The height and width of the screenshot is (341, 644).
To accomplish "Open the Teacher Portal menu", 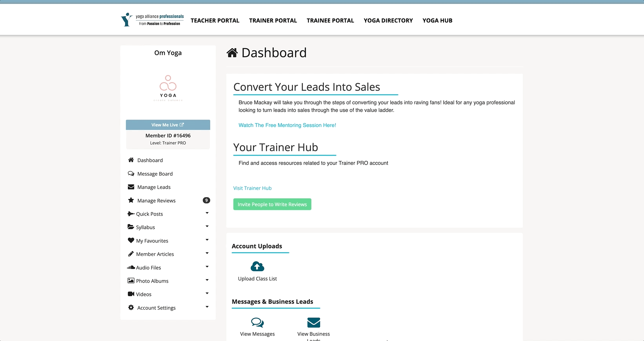I will [215, 20].
